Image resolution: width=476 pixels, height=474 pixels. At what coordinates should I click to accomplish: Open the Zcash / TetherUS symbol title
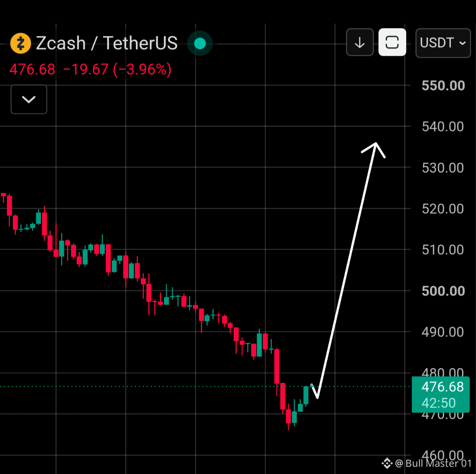tap(107, 43)
